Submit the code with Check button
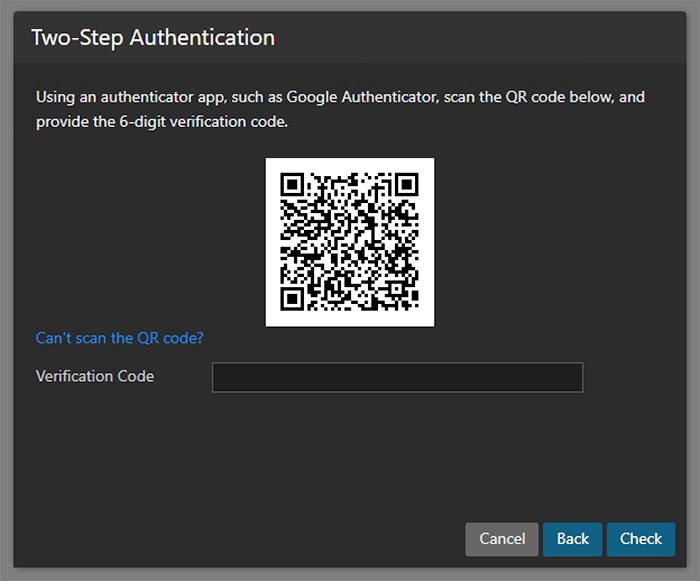Screen dimensions: 700x581 tap(640, 539)
